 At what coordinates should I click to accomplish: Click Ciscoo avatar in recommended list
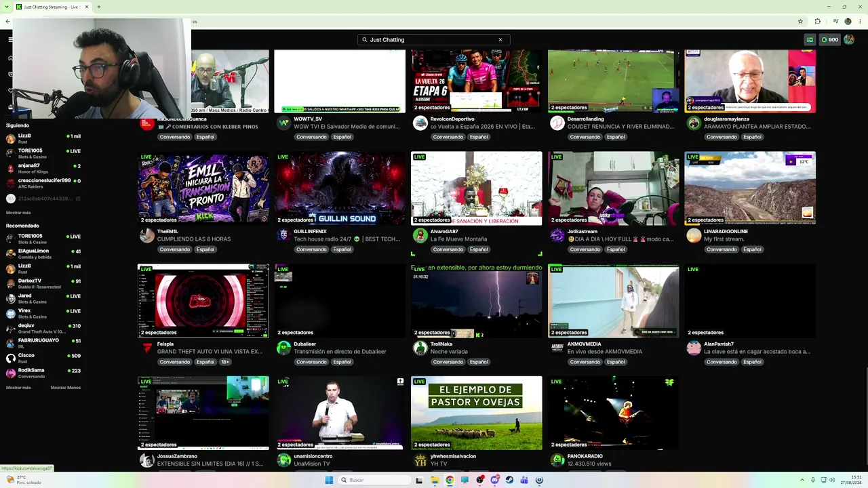tap(11, 359)
